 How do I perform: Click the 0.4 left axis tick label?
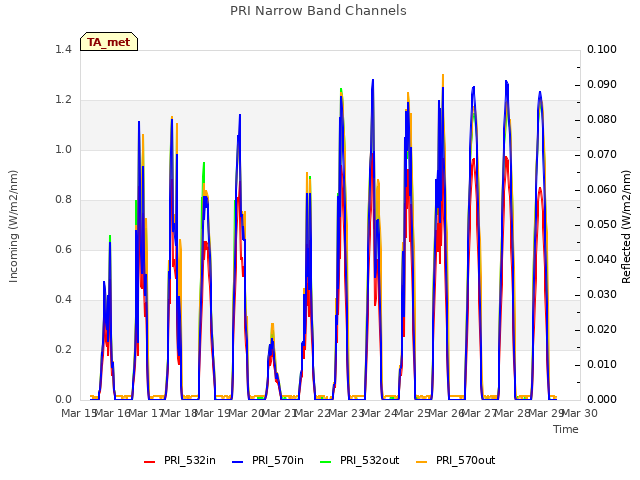[x=63, y=300]
